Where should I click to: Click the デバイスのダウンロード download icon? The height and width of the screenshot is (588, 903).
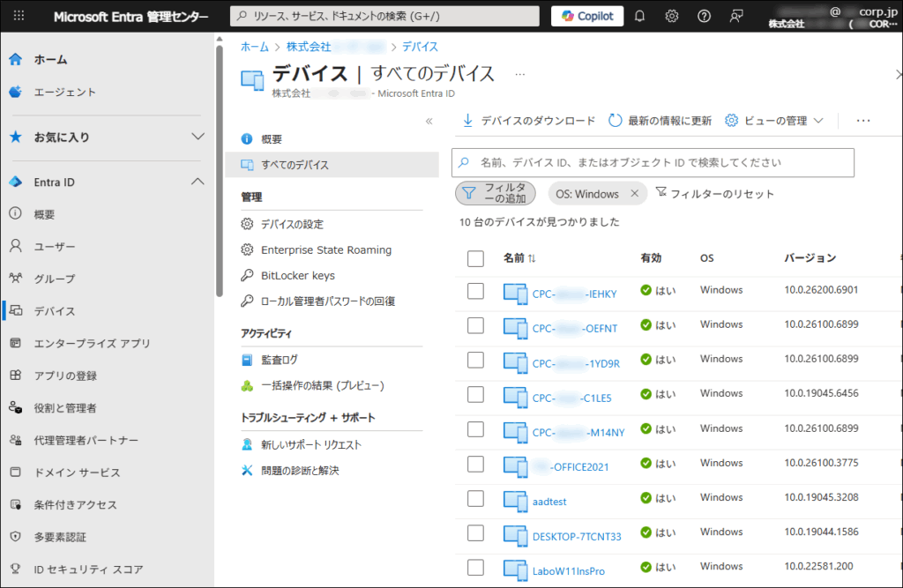point(468,121)
